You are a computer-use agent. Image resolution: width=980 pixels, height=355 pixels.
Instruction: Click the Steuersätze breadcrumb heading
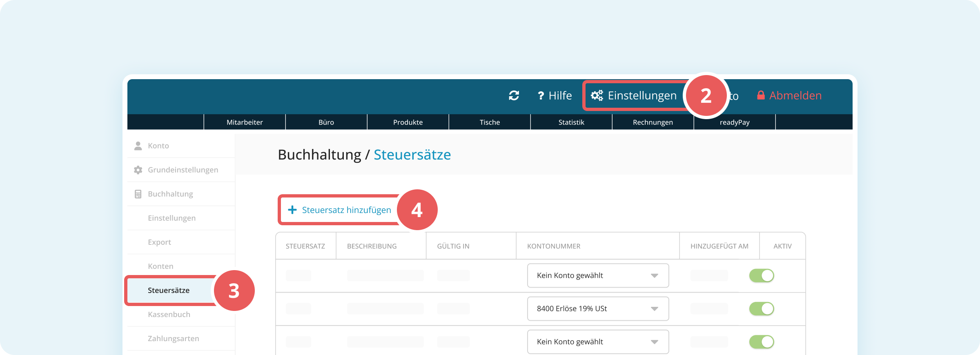tap(412, 155)
